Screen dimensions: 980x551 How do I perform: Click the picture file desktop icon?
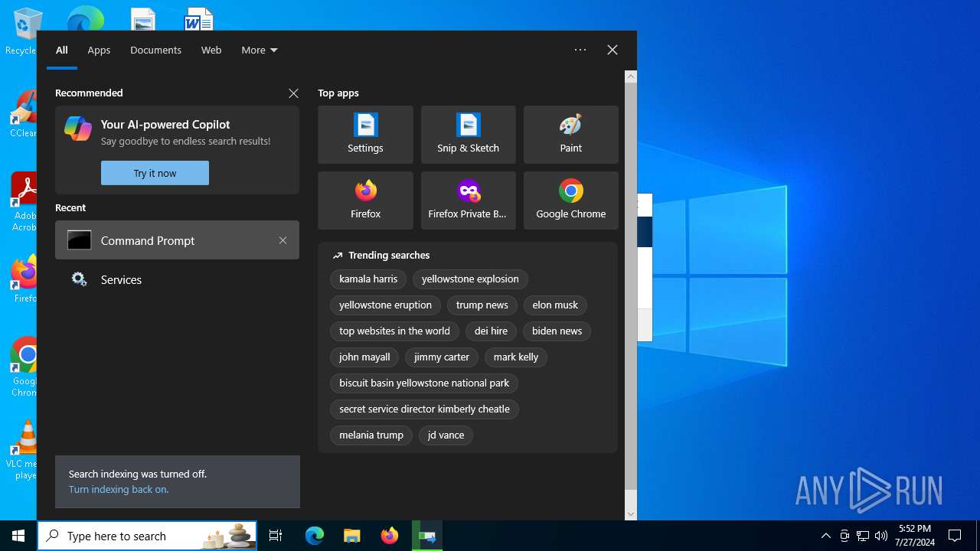tap(143, 19)
